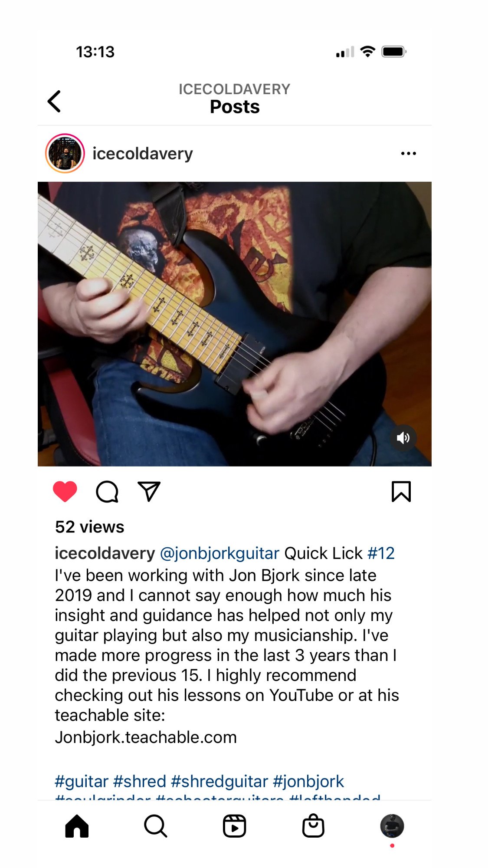
Task: Open the Shop bag icon tab
Action: pyautogui.click(x=313, y=826)
